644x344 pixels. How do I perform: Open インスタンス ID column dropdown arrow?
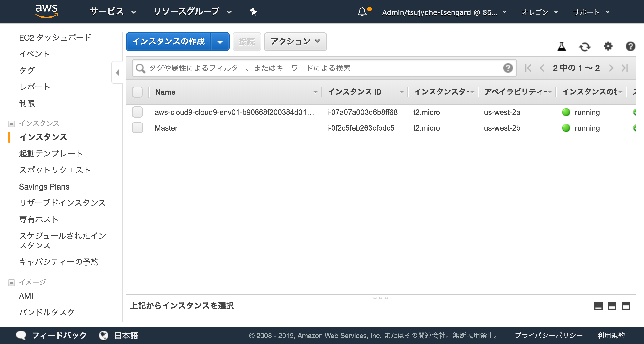[402, 92]
